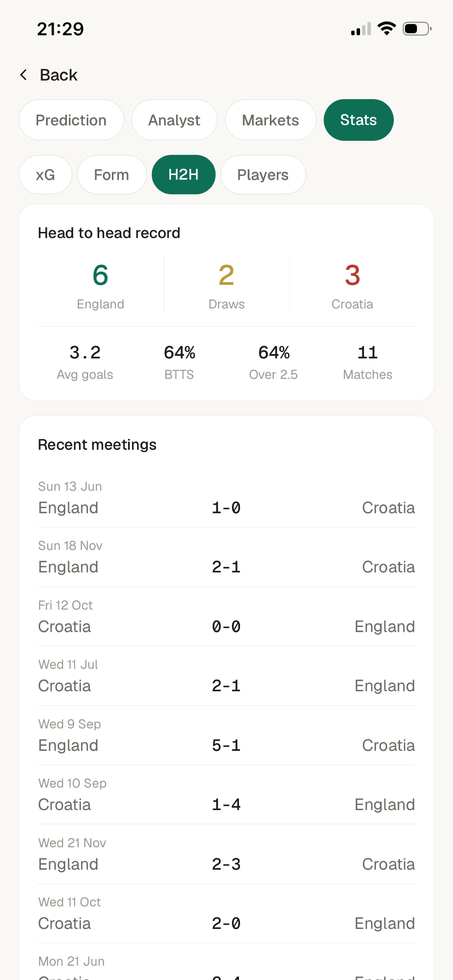Show the xG stats sub-tab
The image size is (453, 980).
coord(45,175)
